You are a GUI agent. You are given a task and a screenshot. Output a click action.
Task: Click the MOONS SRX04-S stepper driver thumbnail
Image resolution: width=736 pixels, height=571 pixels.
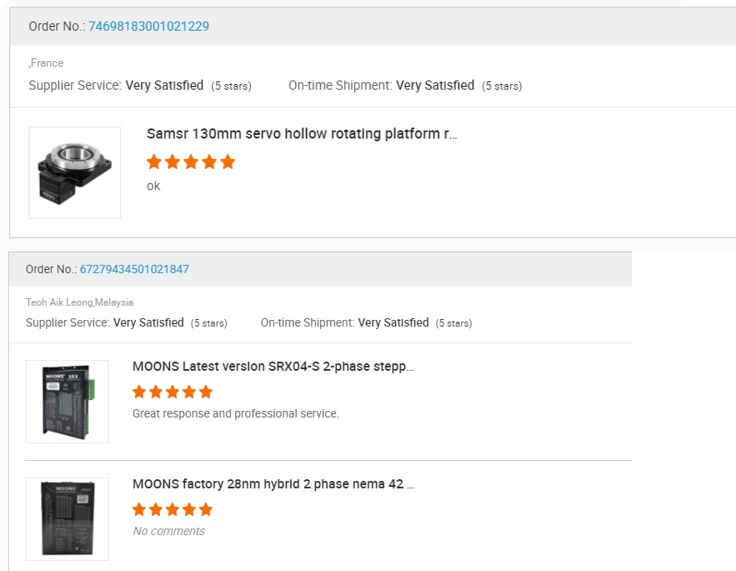pos(67,401)
